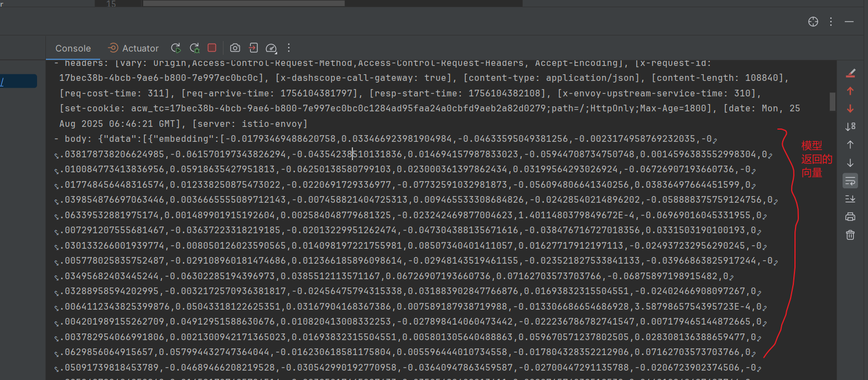This screenshot has height=380, width=868.
Task: Rerun the application with the green play icon
Action: pos(176,48)
